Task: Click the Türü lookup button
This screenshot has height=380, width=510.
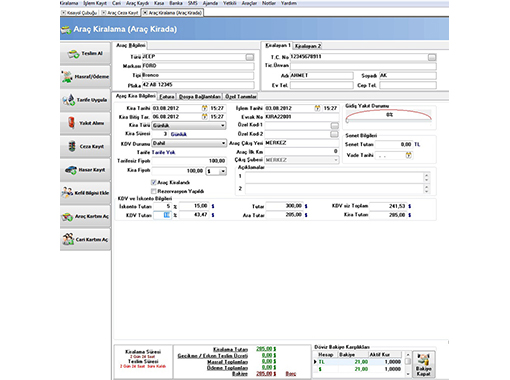Action: pos(250,57)
